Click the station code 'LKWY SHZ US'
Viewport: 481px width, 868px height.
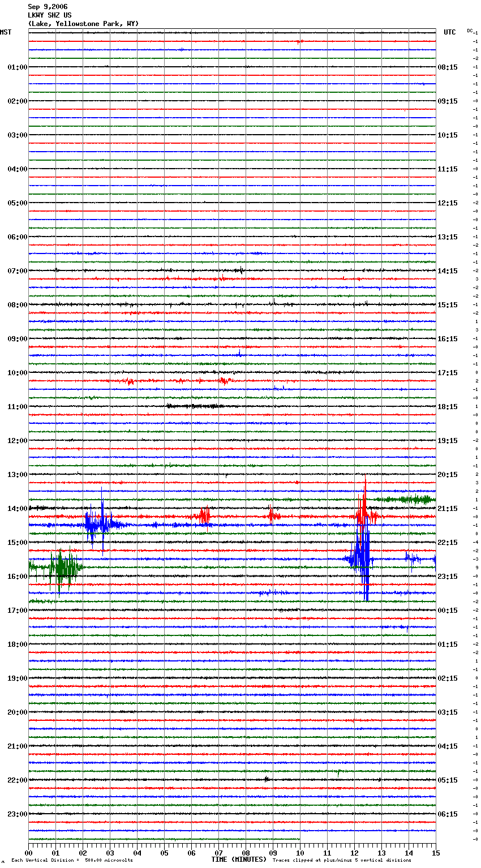point(50,15)
